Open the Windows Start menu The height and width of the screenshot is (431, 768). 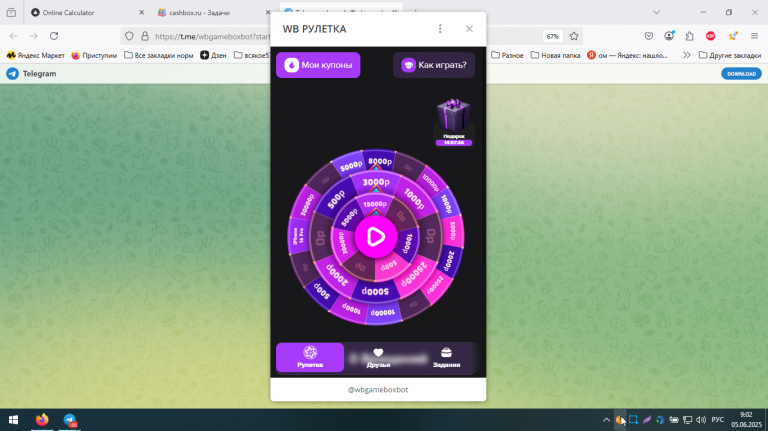[x=13, y=420]
